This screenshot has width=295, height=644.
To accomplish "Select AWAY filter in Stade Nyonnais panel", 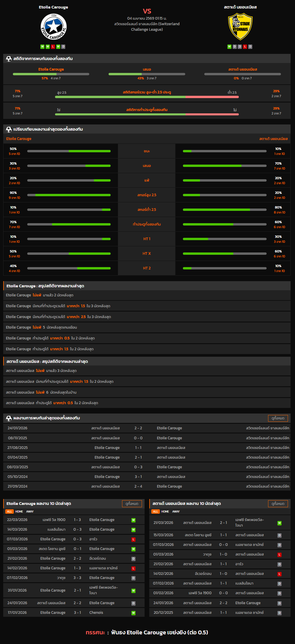I will pyautogui.click(x=176, y=512).
